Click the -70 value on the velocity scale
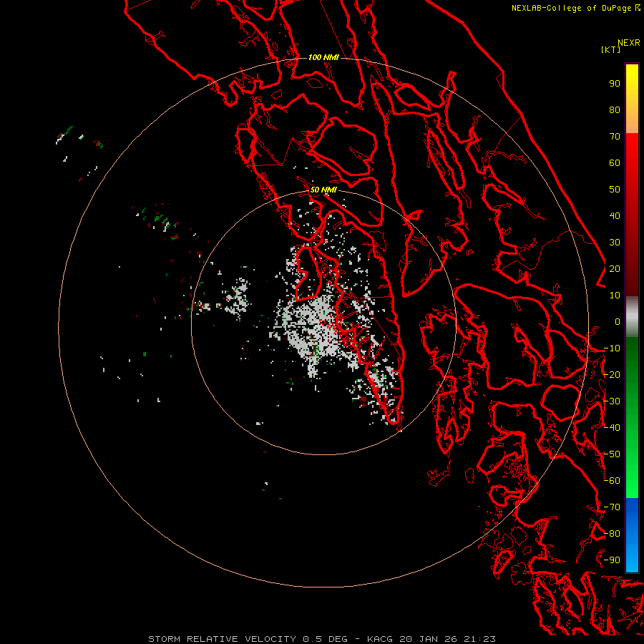Viewport: 644px width, 644px height. click(x=612, y=507)
